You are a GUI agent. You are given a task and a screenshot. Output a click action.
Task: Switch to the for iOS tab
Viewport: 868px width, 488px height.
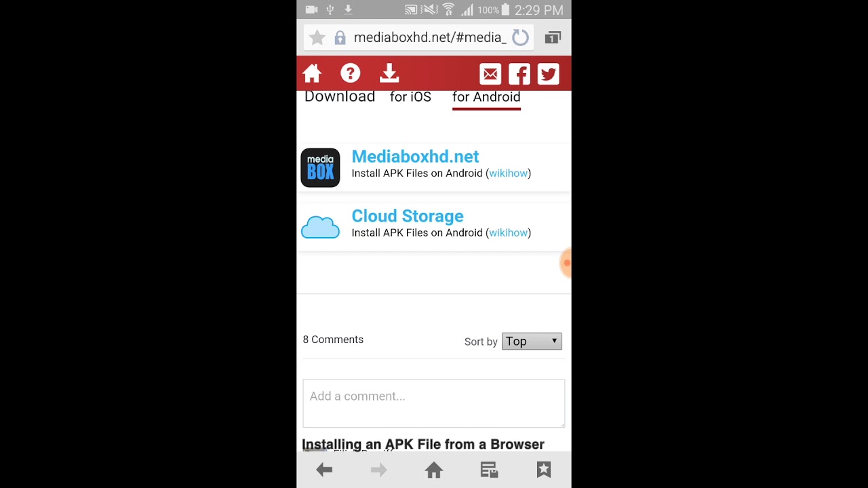pyautogui.click(x=410, y=97)
